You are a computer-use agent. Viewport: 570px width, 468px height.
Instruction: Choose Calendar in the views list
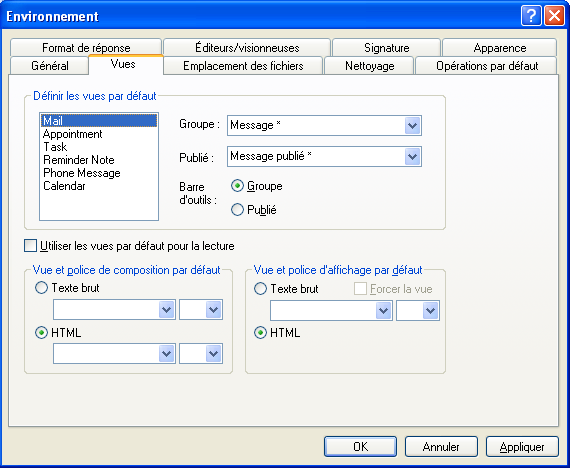point(99,186)
